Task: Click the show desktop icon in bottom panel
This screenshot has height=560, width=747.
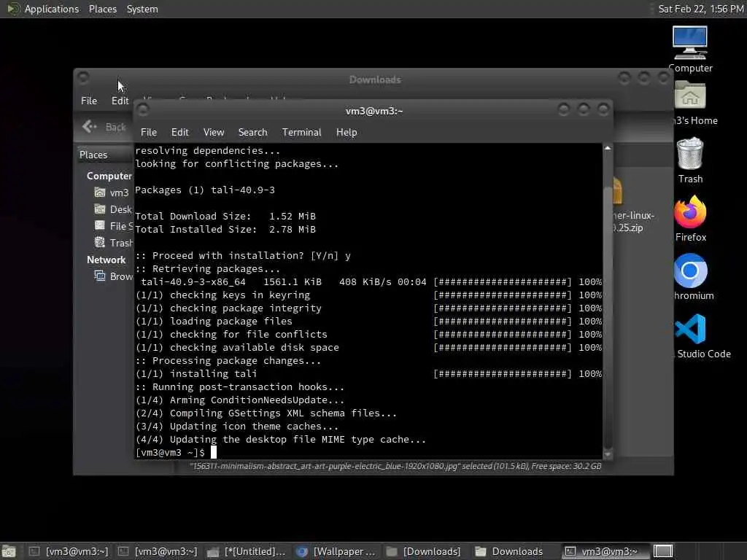Action: [8, 551]
